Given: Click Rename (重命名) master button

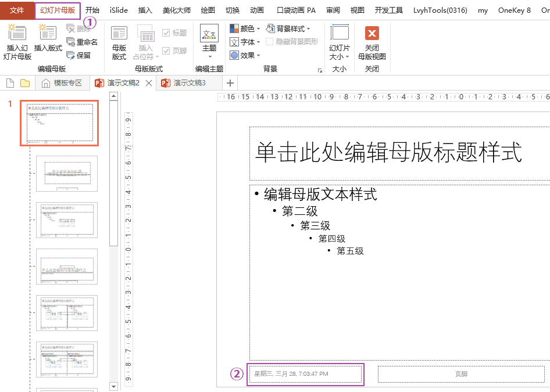Looking at the screenshot, I should (82, 42).
